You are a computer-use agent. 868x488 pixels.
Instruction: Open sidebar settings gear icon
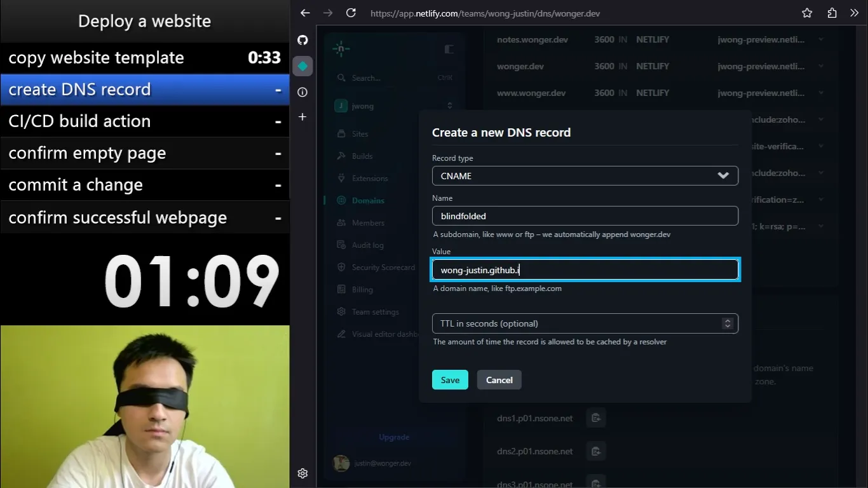[x=302, y=473]
